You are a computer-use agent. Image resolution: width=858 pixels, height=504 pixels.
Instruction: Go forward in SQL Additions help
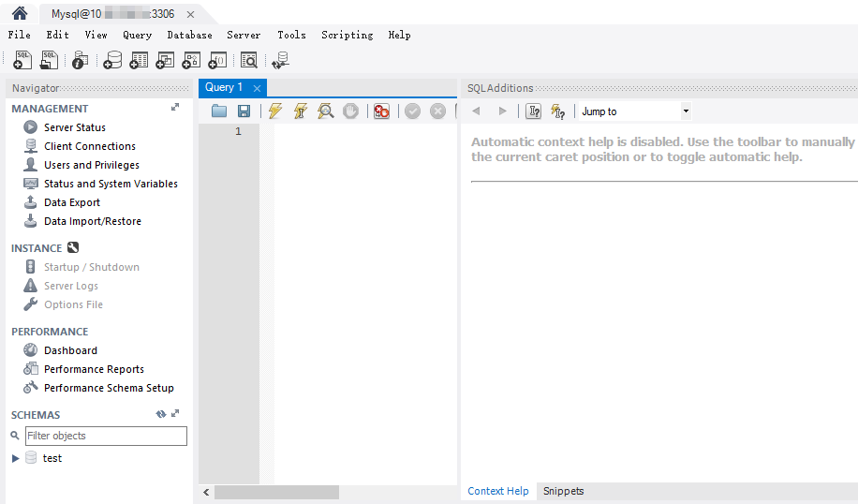pos(502,111)
